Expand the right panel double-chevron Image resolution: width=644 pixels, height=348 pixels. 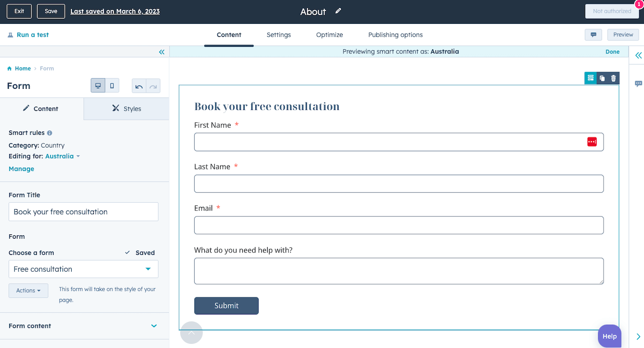[638, 56]
